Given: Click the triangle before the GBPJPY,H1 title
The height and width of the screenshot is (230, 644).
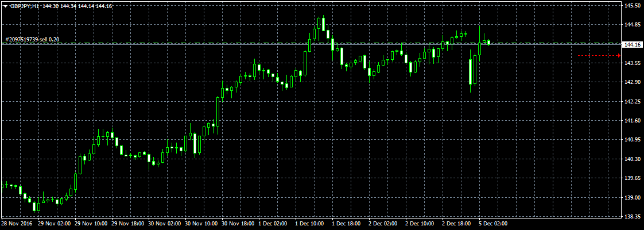Looking at the screenshot, I should coord(5,6).
